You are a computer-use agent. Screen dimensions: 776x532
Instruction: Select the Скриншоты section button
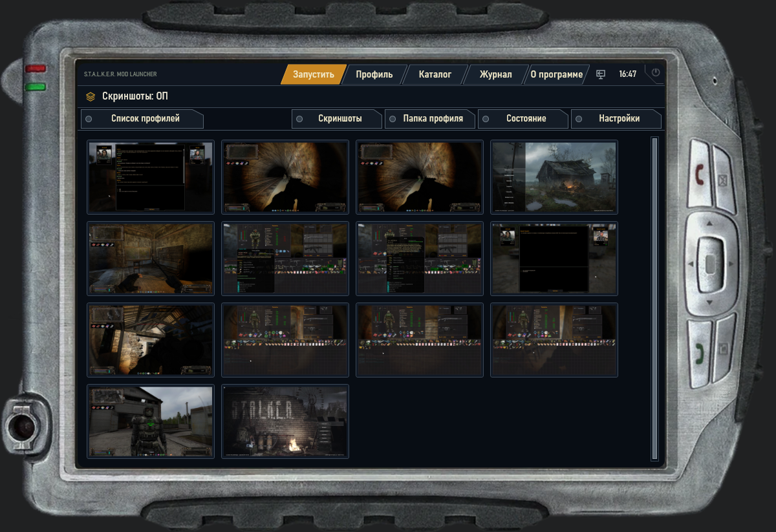click(336, 119)
